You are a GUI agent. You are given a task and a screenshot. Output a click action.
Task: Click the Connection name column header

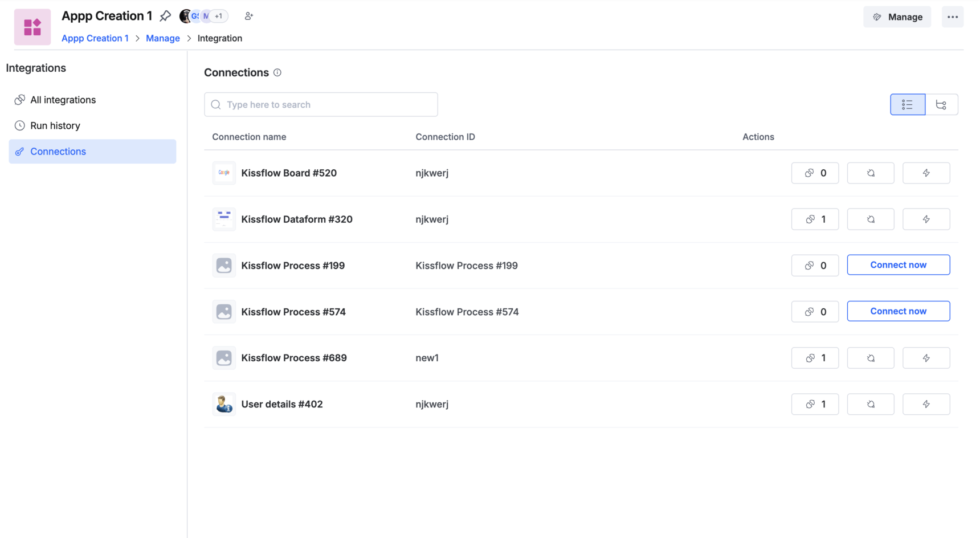click(249, 137)
